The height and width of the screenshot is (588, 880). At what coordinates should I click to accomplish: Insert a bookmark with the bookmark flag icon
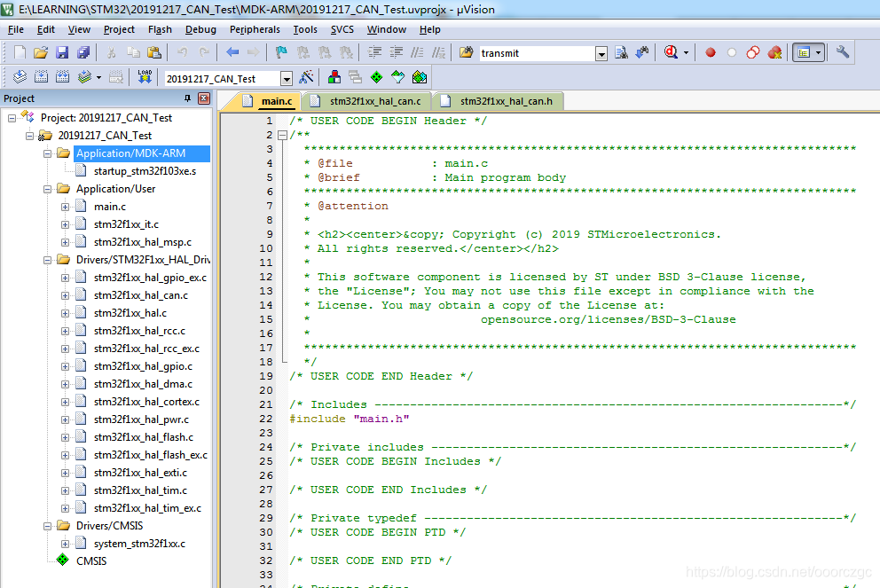click(x=281, y=52)
